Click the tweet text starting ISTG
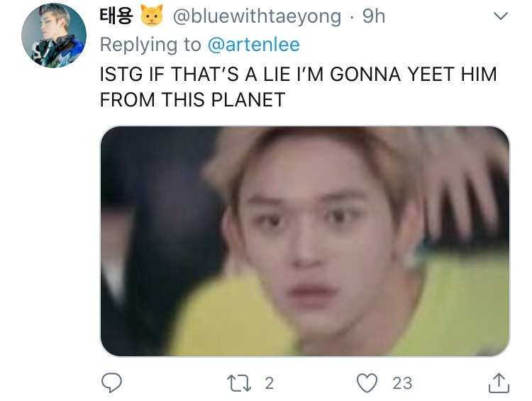Image resolution: width=532 pixels, height=401 pixels. pyautogui.click(x=298, y=87)
